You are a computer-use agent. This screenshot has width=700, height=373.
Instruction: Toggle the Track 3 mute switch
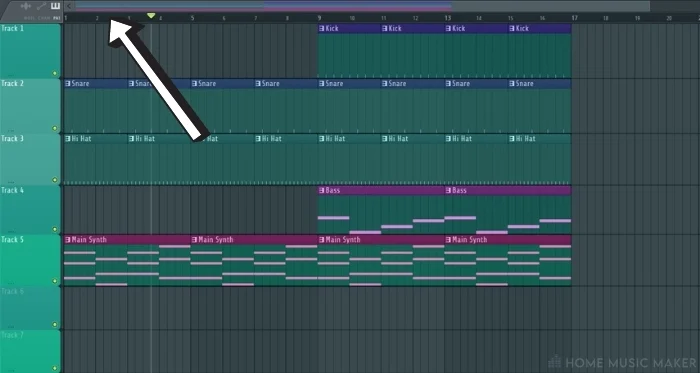coord(55,180)
